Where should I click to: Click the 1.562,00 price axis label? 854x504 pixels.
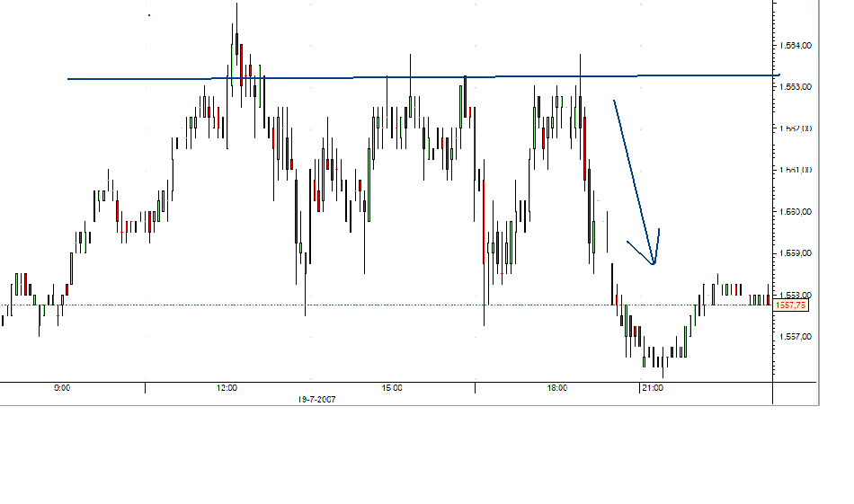pyautogui.click(x=796, y=128)
